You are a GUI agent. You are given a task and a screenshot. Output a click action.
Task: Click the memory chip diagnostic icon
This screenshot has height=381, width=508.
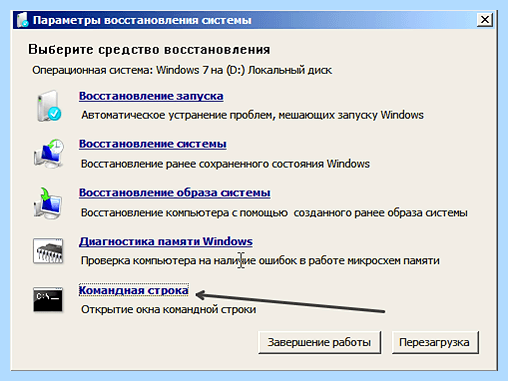click(48, 251)
